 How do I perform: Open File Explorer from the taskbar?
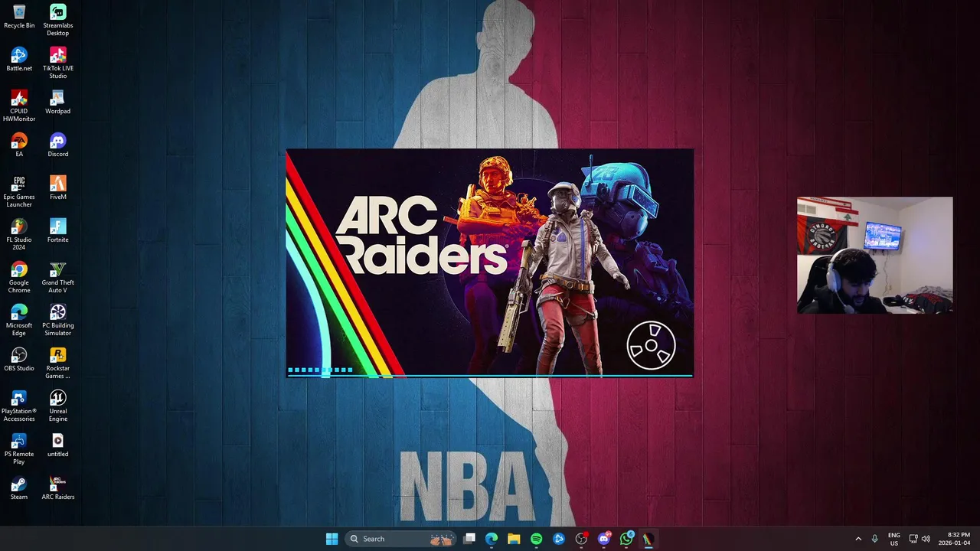coord(514,539)
